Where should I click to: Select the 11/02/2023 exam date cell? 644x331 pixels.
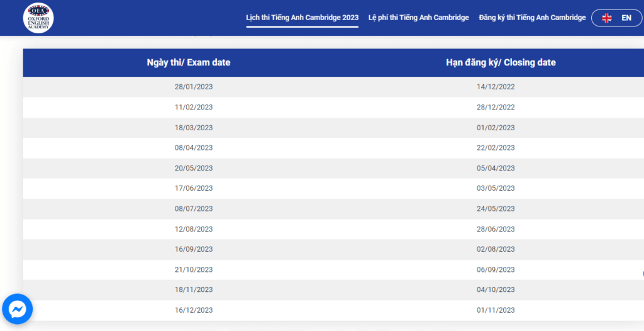click(x=194, y=108)
